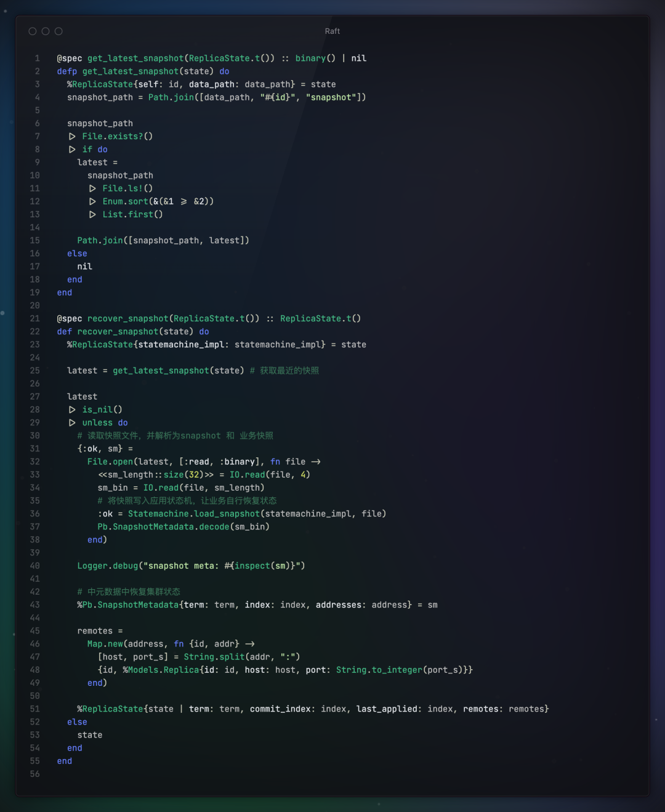Click line number 56 in gutter
This screenshot has height=812, width=665.
pos(35,774)
